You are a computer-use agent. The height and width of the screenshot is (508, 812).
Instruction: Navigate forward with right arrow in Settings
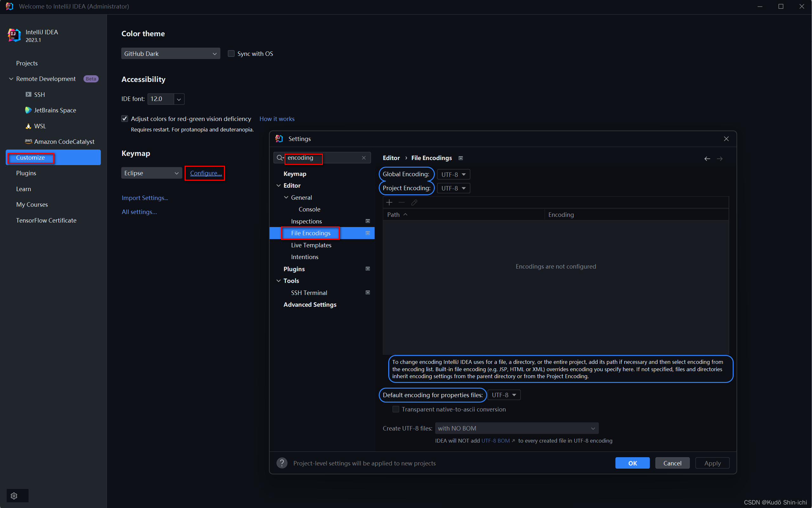(x=719, y=158)
